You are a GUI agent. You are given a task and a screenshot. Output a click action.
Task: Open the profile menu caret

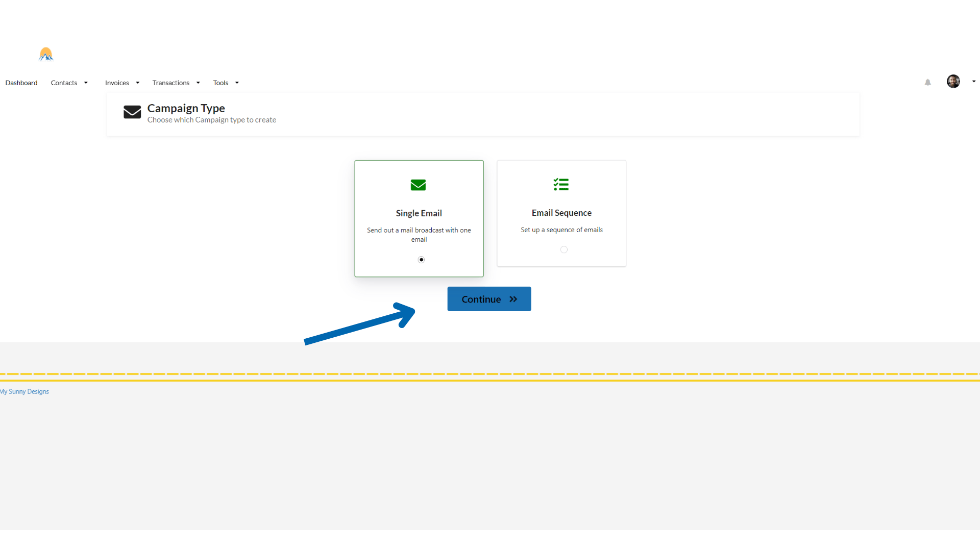click(x=974, y=82)
